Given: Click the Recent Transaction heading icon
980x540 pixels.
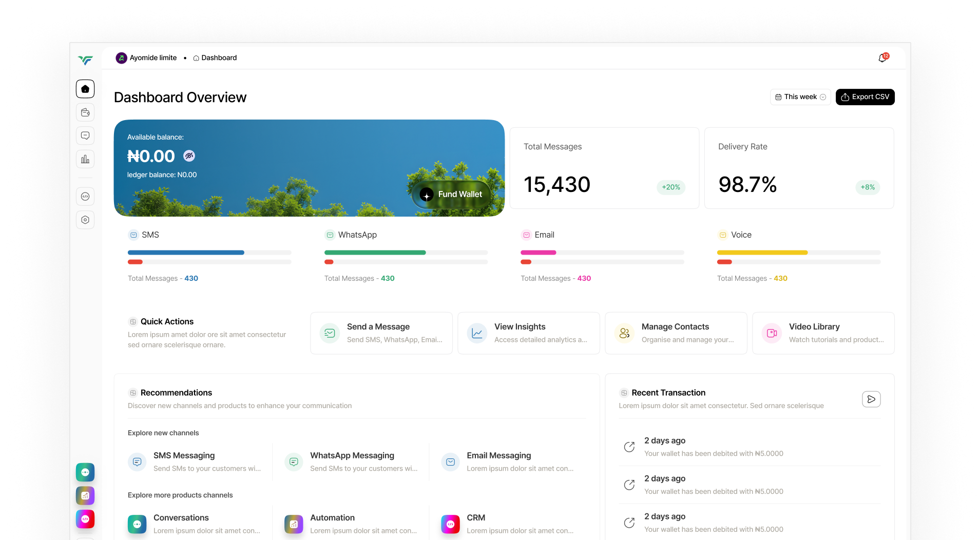Looking at the screenshot, I should pos(624,393).
